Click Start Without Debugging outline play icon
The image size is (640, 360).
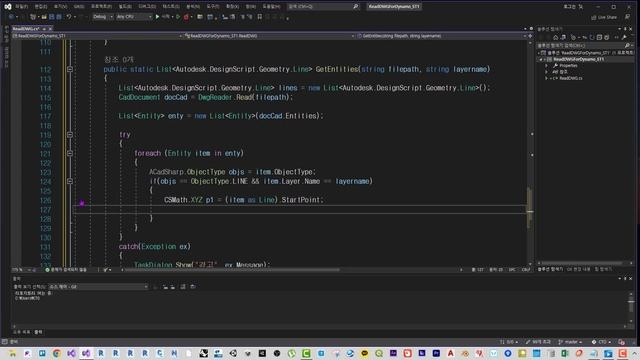point(178,17)
